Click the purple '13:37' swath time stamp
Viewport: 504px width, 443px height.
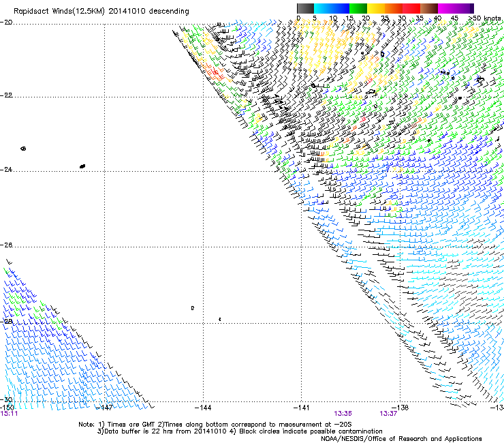388,414
